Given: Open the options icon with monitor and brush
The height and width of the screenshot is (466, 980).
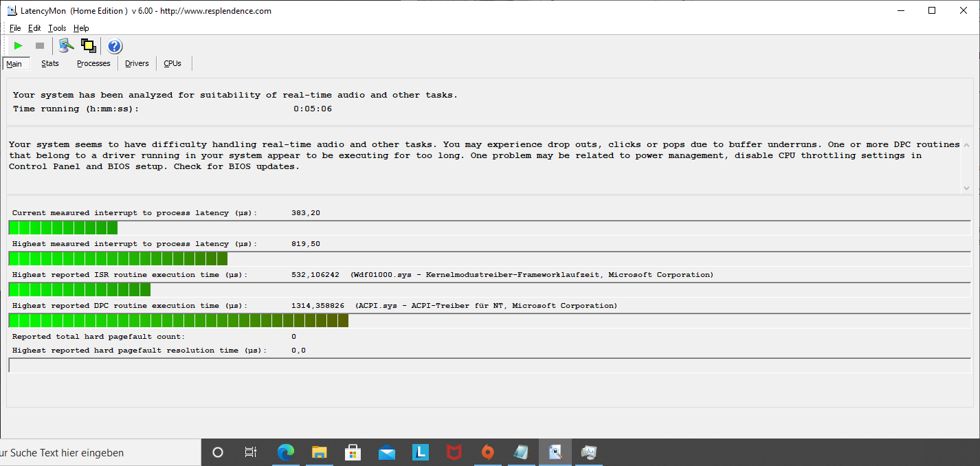Looking at the screenshot, I should tap(66, 46).
